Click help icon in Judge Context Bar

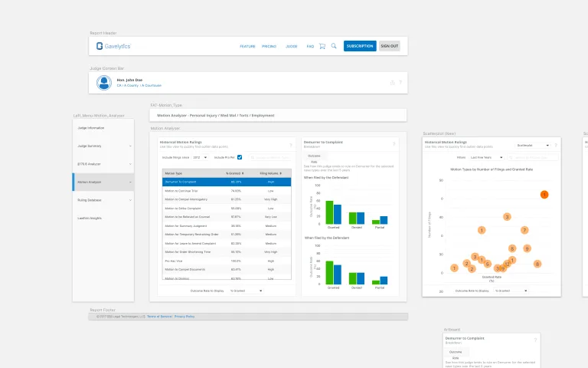coord(400,82)
